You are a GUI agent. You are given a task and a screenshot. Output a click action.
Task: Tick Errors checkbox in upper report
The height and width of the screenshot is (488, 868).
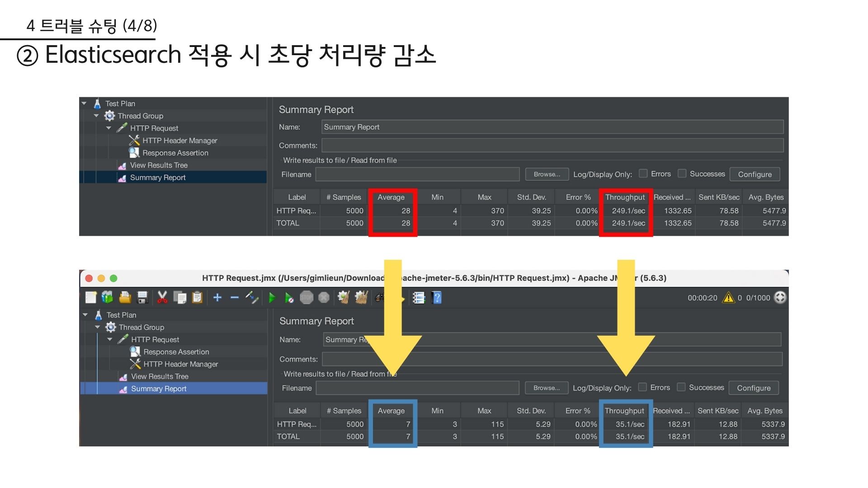pos(643,174)
